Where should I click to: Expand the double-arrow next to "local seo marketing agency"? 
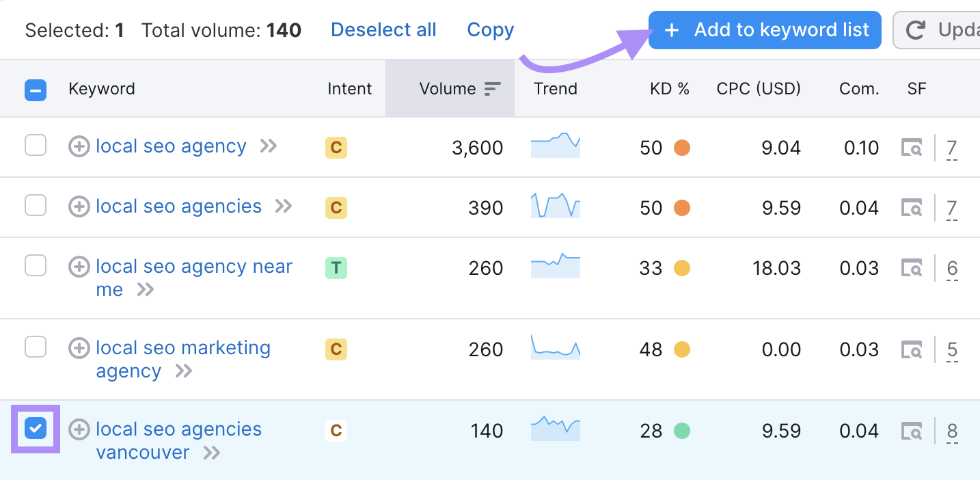coord(182,371)
